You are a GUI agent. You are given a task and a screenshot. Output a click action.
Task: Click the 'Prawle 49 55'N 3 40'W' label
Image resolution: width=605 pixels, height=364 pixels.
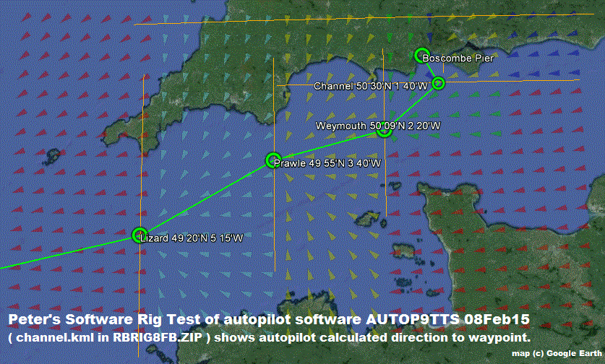pos(327,163)
